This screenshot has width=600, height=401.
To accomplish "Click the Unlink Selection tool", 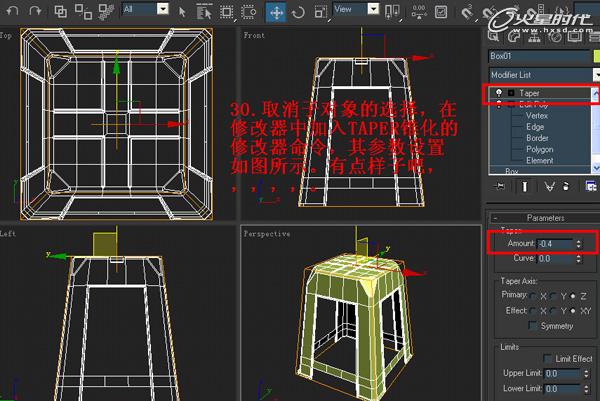I will [x=83, y=11].
